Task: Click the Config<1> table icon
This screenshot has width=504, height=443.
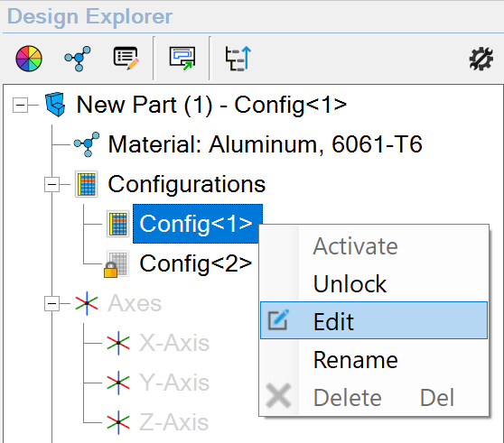Action: click(x=118, y=224)
